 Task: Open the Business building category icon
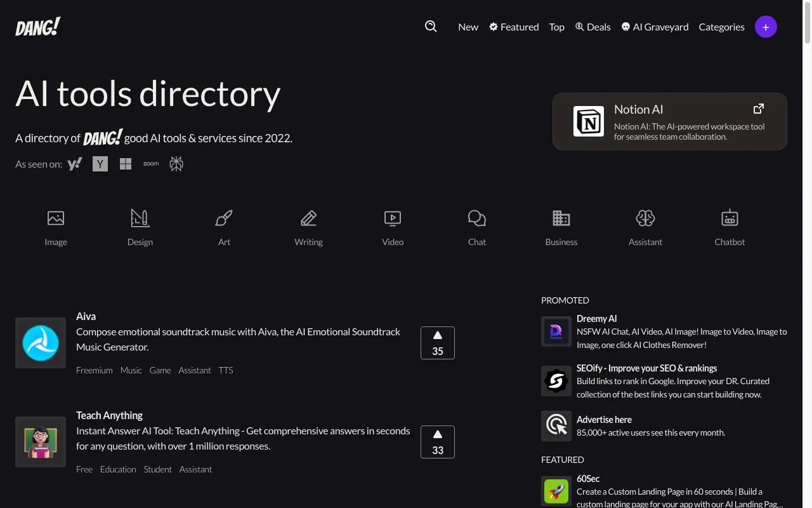(561, 218)
